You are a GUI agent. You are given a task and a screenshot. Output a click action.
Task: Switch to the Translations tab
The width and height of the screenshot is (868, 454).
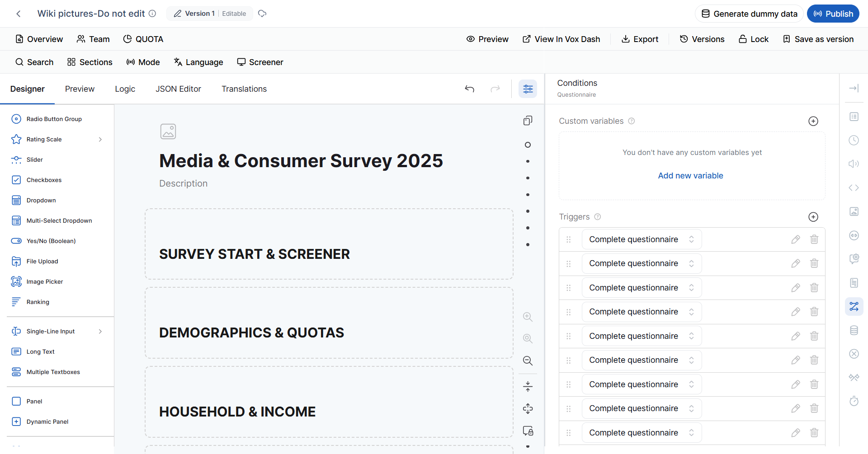pos(244,89)
